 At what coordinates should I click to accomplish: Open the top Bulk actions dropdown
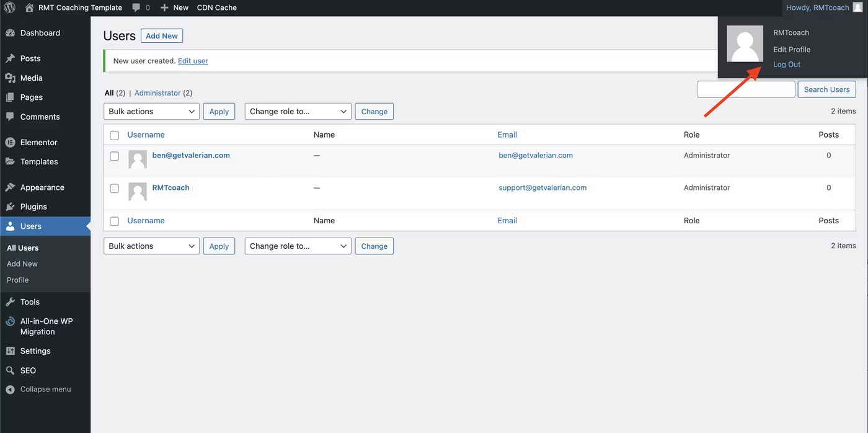[x=151, y=112]
